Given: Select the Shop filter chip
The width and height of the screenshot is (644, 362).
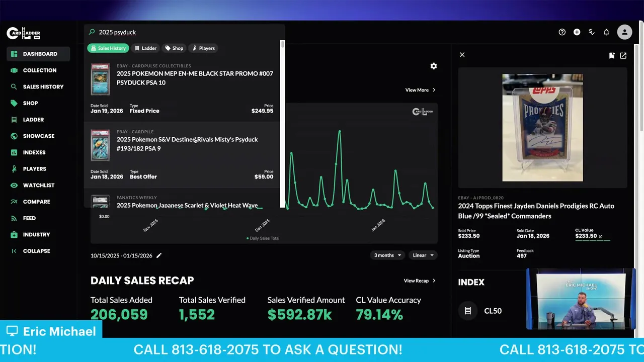Looking at the screenshot, I should point(174,48).
